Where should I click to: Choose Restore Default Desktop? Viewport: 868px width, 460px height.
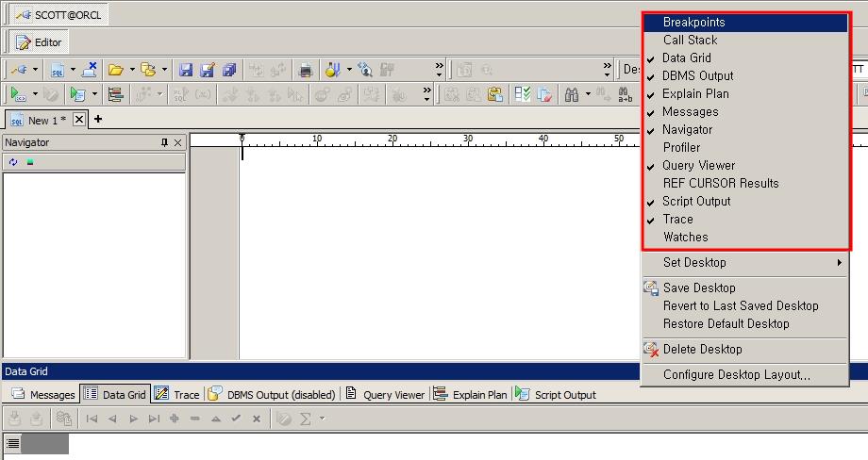click(x=726, y=323)
